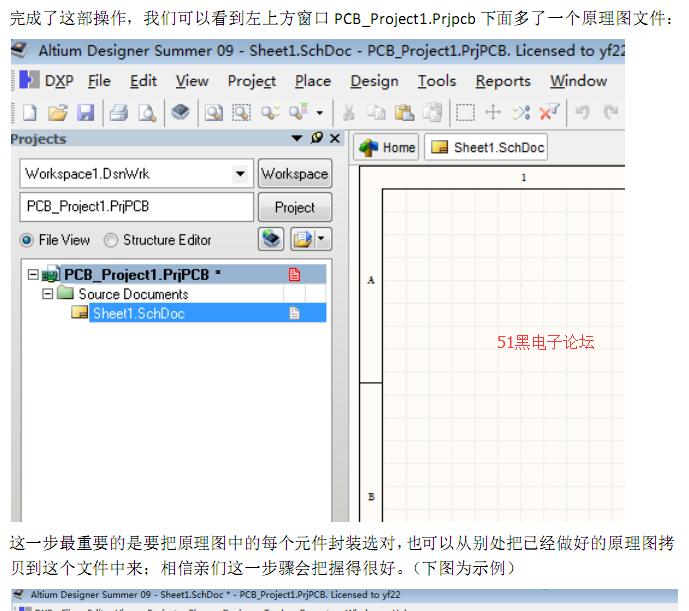The width and height of the screenshot is (689, 611).
Task: Open the Project menu
Action: [x=252, y=82]
